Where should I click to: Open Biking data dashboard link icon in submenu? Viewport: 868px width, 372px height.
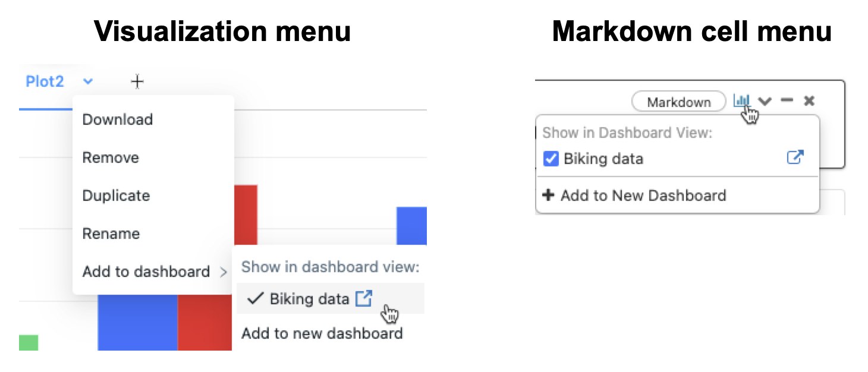363,298
